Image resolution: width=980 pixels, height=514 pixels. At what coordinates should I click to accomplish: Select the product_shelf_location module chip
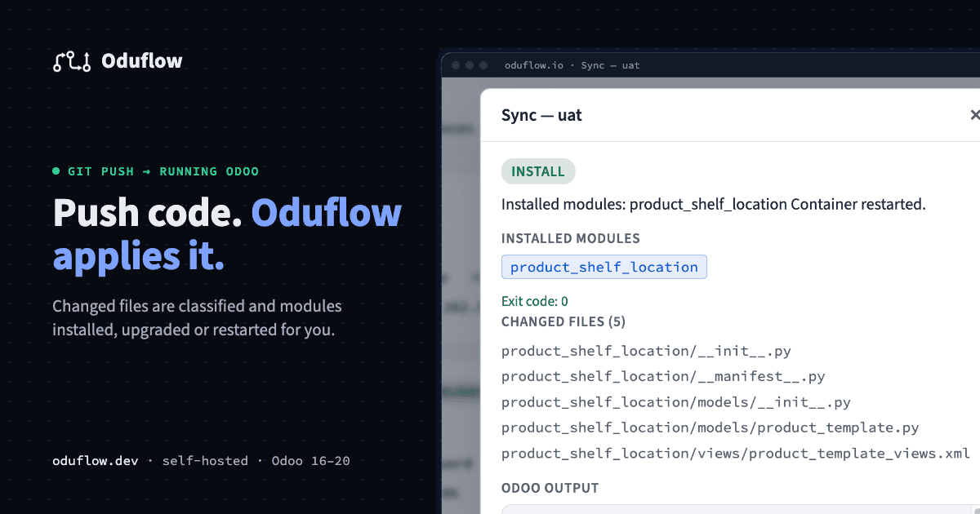click(x=604, y=267)
